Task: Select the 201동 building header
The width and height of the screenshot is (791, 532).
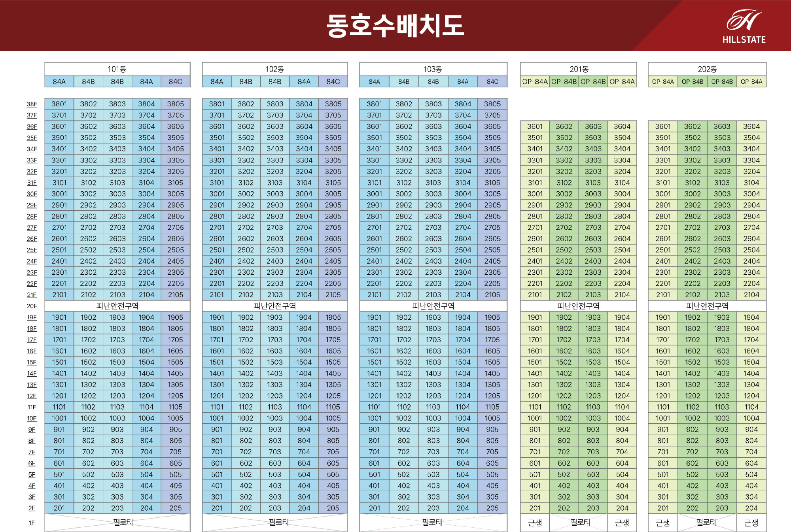Action: click(x=579, y=69)
